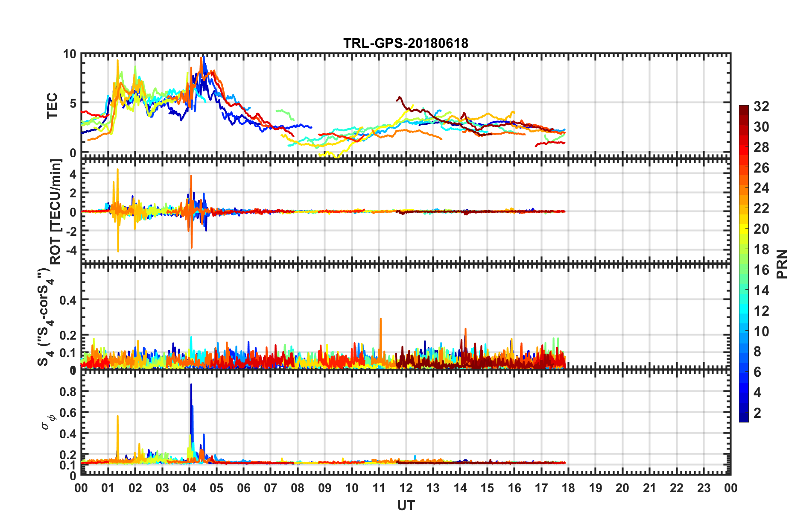
Task: Click x-axis tick label 04
Action: [x=189, y=488]
